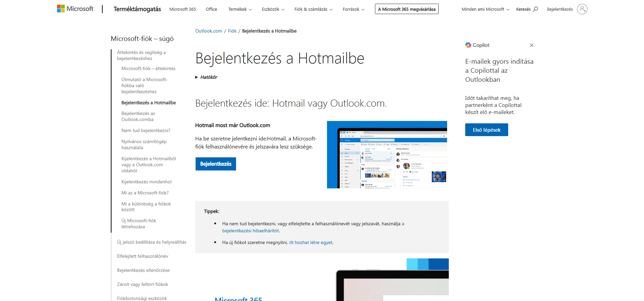Open Kijelentkezés a Hotmailból sidebar item
This screenshot has width=644, height=301.
point(149,165)
